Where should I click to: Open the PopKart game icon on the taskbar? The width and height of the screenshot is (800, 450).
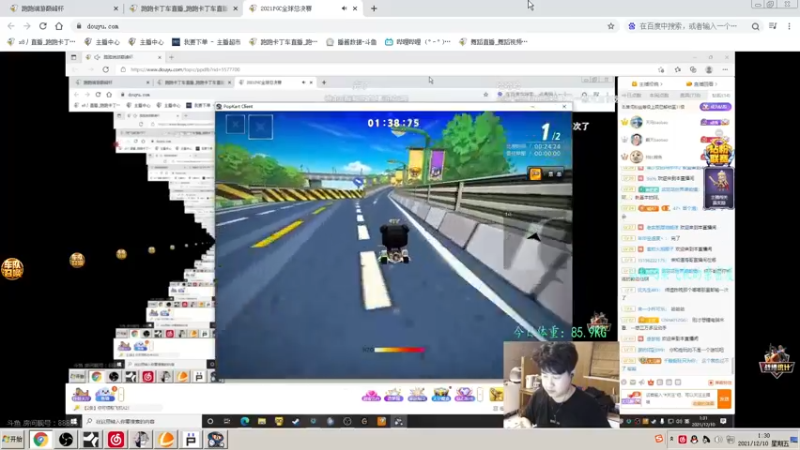coord(216,439)
